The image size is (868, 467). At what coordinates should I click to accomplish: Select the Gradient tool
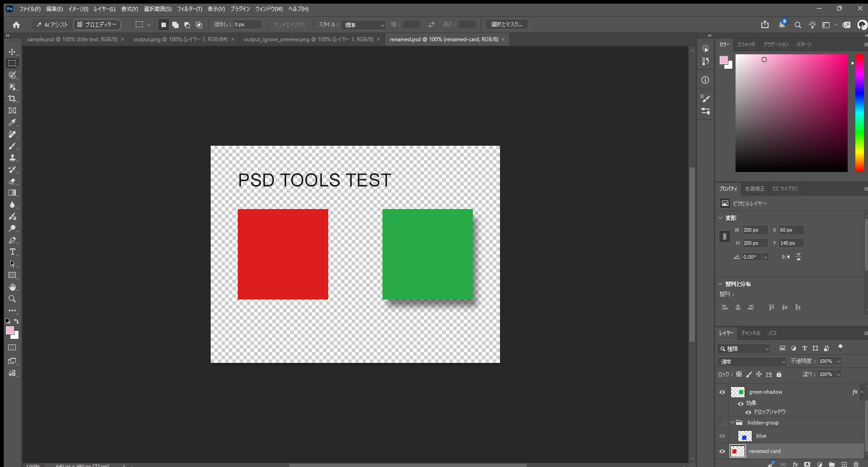click(12, 193)
